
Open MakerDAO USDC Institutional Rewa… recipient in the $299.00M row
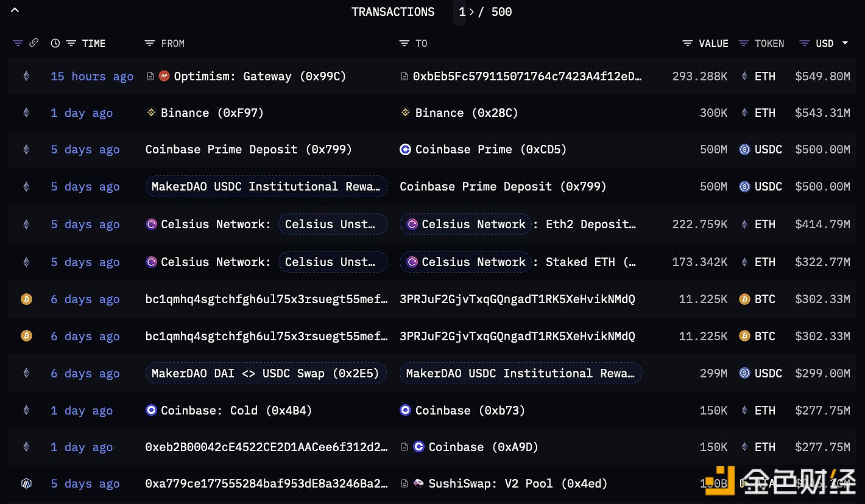[521, 373]
